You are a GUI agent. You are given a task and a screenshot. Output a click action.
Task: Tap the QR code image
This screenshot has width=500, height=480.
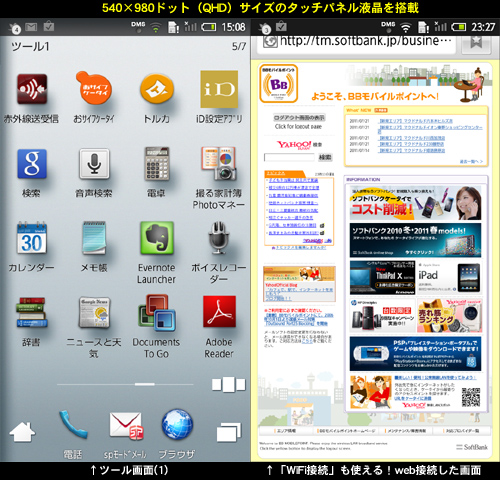pos(471,397)
